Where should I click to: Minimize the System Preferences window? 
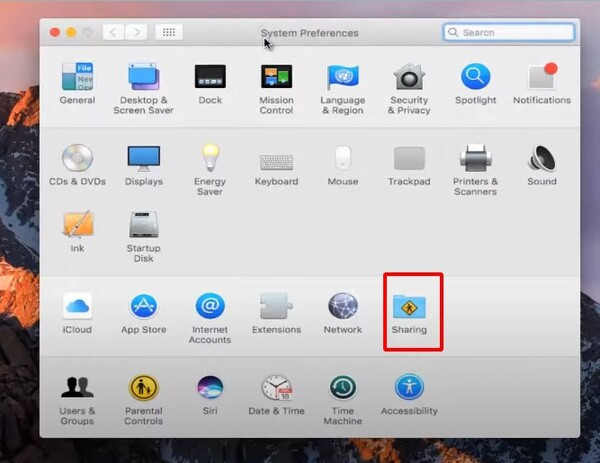click(71, 32)
